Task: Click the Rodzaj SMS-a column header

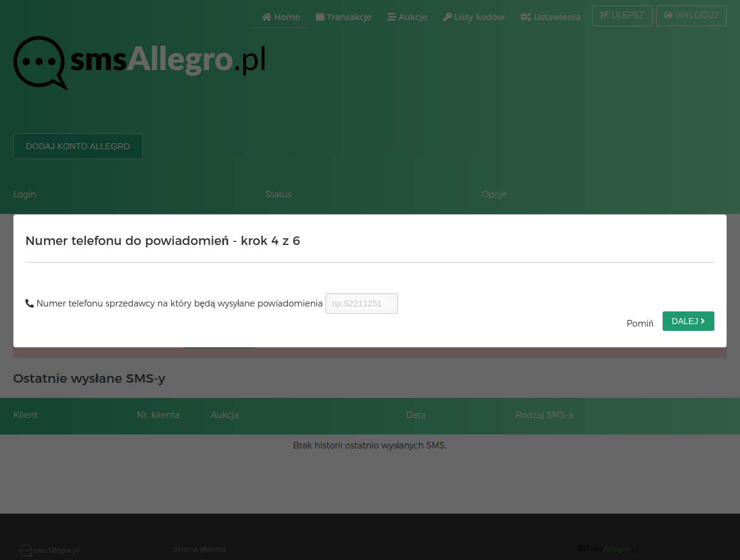Action: [x=544, y=415]
